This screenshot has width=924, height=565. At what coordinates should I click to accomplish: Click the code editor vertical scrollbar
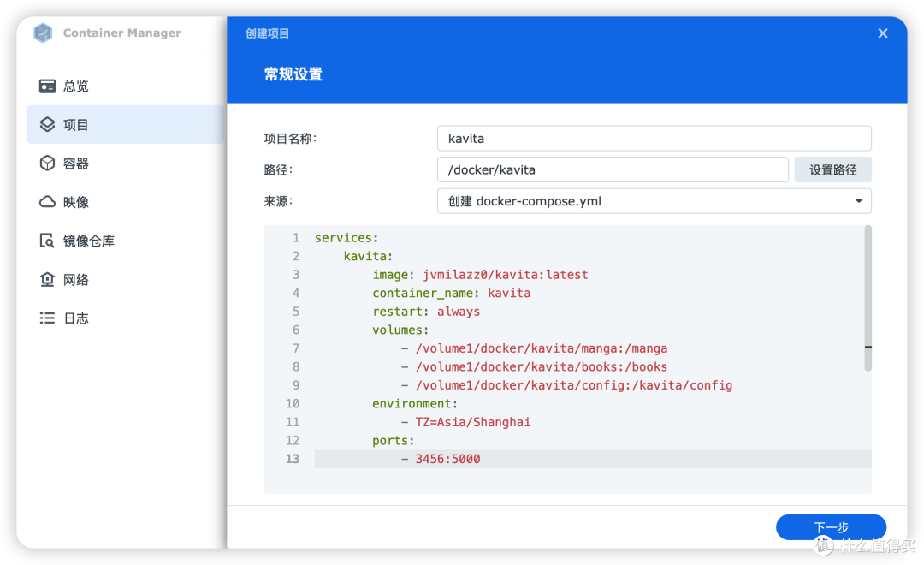[x=868, y=299]
